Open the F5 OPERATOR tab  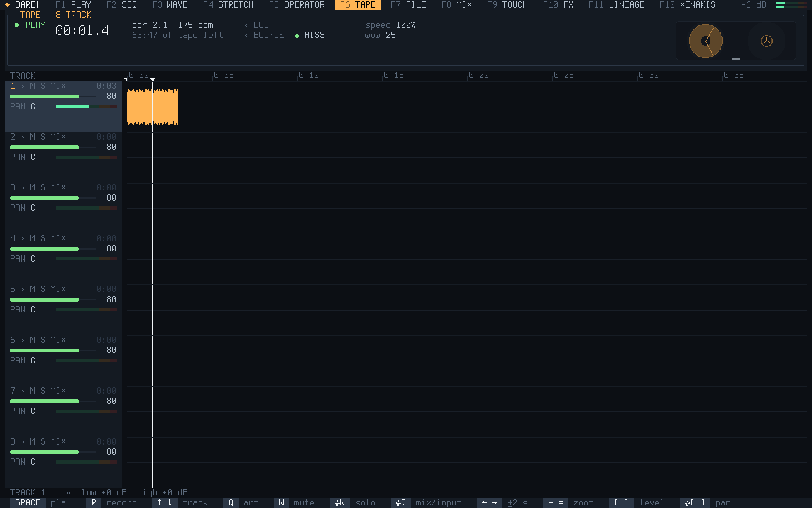pyautogui.click(x=297, y=5)
